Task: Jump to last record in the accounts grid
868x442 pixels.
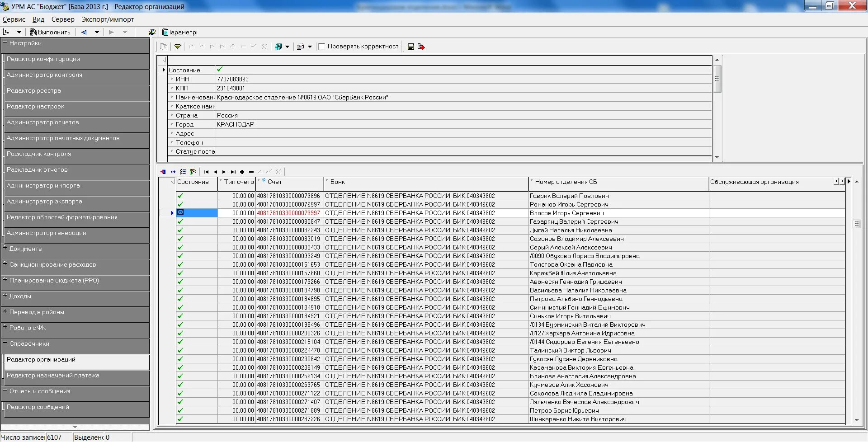Action: point(233,172)
